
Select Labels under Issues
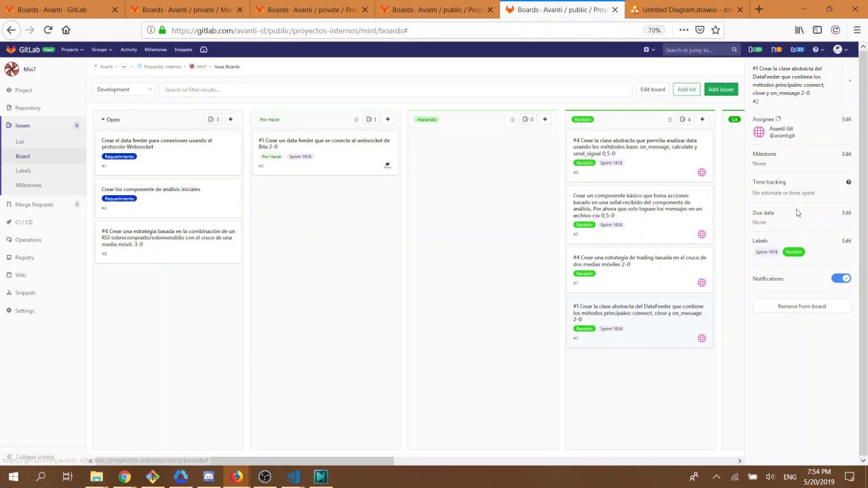point(23,171)
